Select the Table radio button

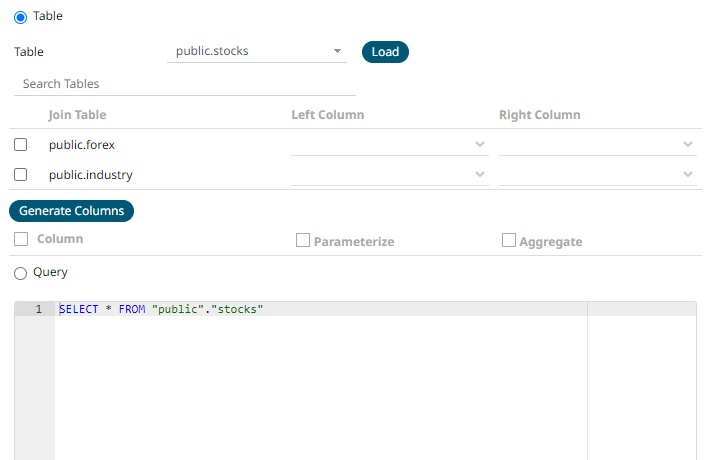[x=20, y=17]
